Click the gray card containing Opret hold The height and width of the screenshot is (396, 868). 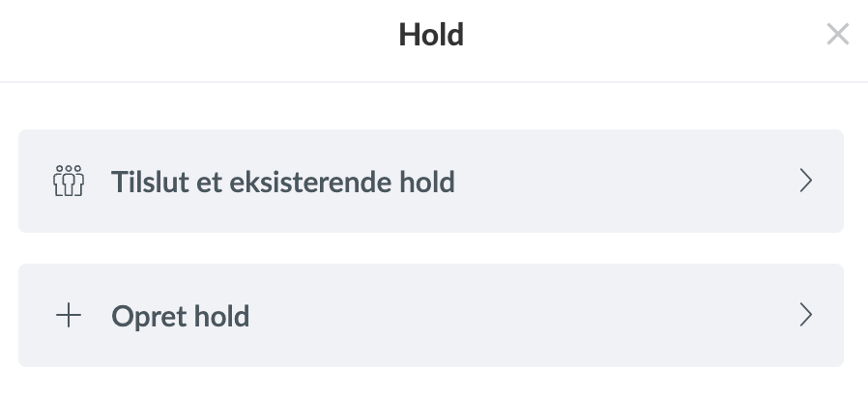[431, 315]
